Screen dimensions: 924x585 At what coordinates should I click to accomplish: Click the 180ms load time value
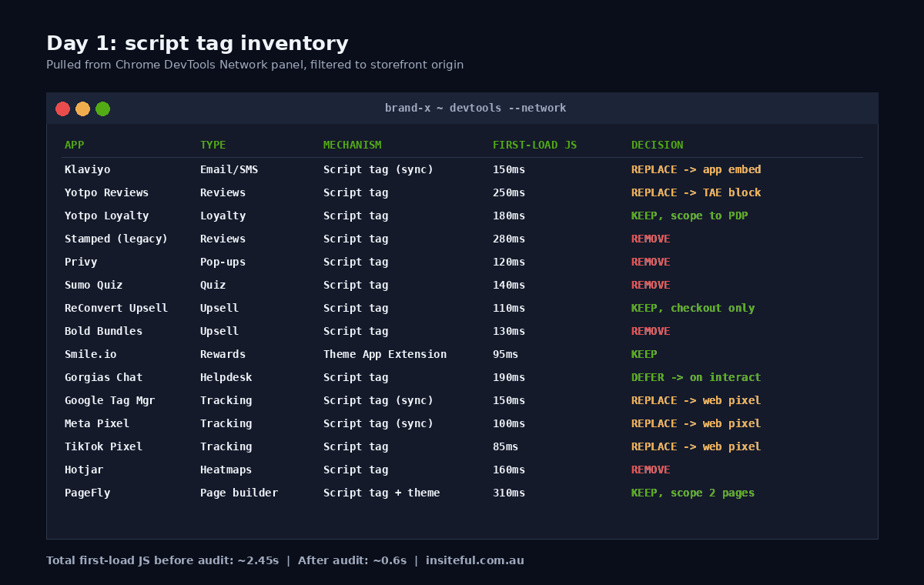[x=509, y=216]
